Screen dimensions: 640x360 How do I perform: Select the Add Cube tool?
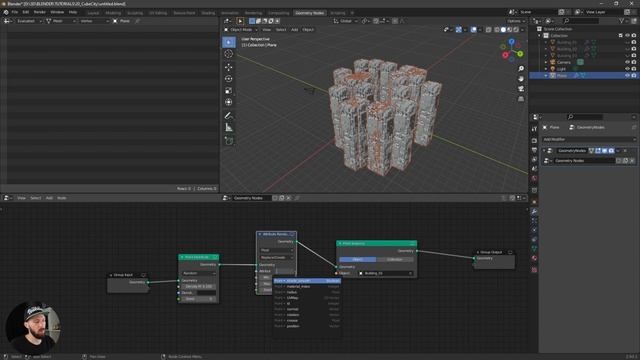point(229,141)
